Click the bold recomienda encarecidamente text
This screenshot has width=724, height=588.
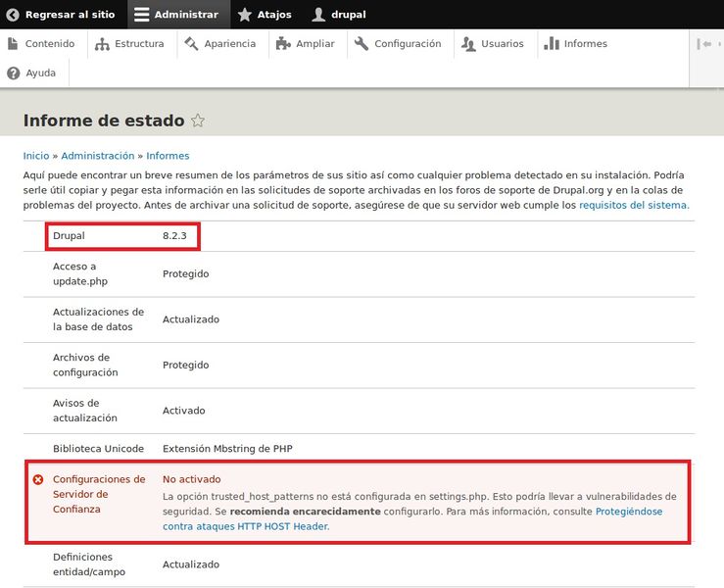click(306, 512)
